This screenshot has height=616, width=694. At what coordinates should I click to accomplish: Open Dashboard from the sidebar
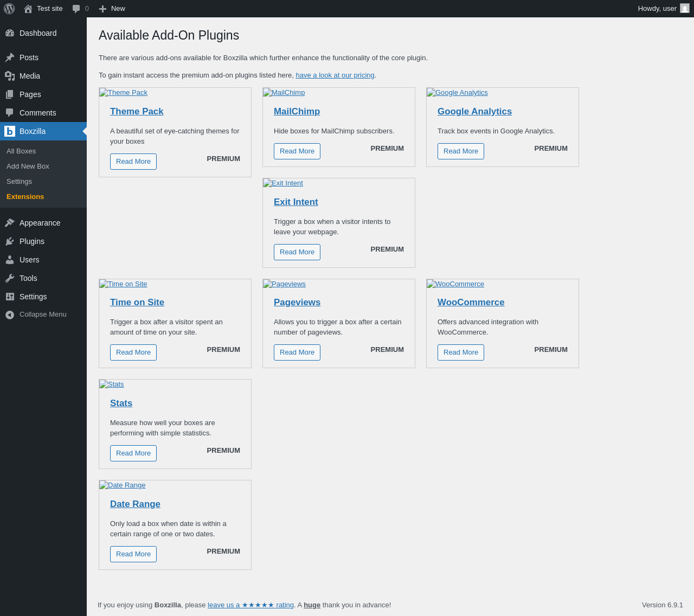tap(38, 33)
